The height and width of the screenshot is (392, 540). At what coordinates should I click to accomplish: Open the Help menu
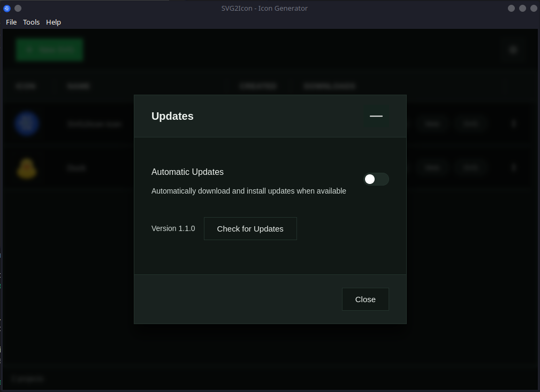point(54,22)
